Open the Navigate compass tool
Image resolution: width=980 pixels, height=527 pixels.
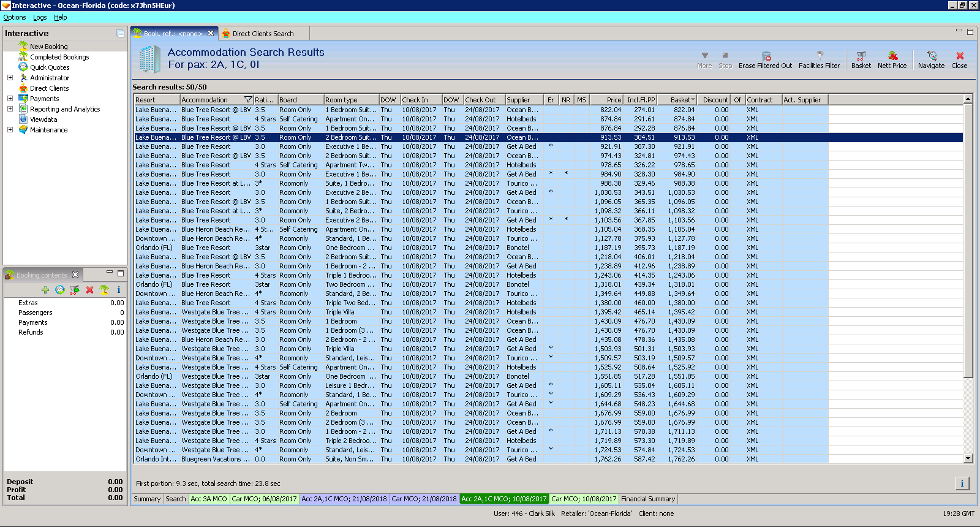(931, 56)
